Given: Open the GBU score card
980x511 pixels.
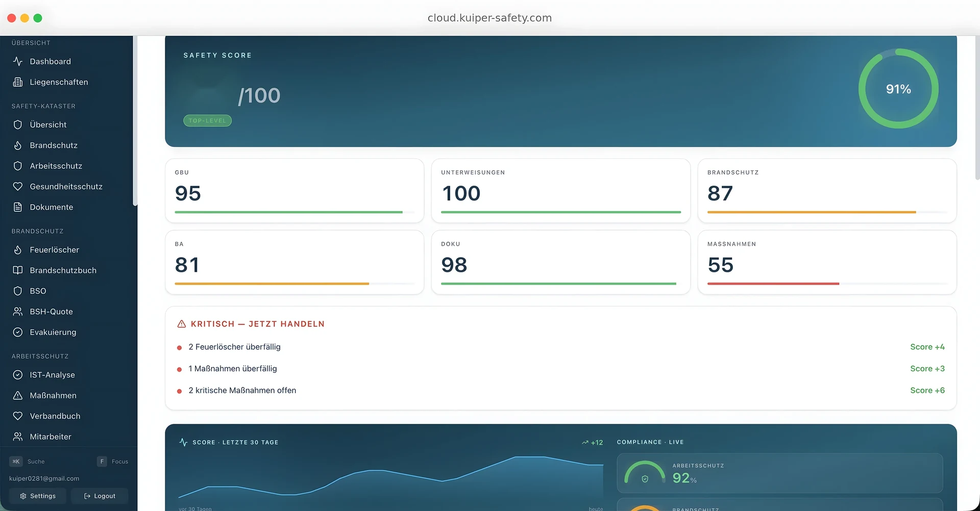Looking at the screenshot, I should [x=295, y=191].
